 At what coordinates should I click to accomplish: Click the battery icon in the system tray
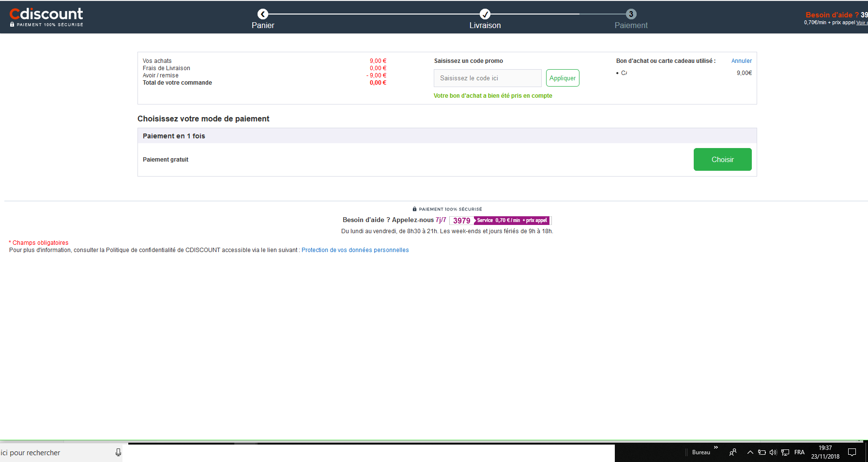click(762, 452)
